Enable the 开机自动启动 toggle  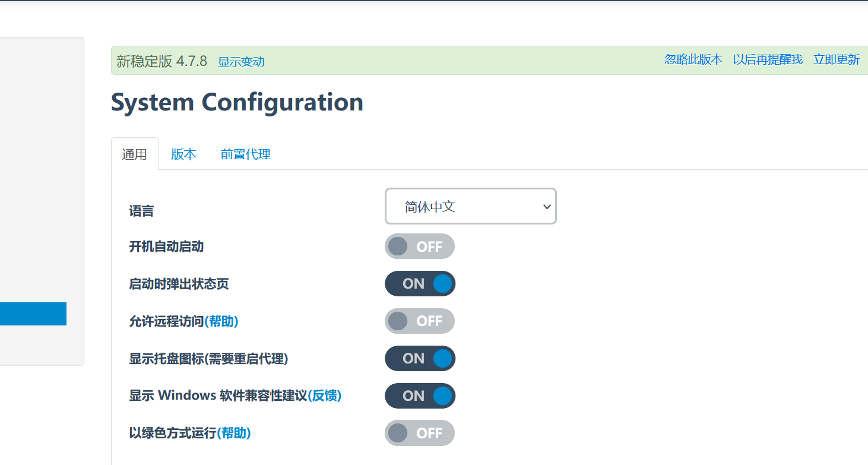420,246
